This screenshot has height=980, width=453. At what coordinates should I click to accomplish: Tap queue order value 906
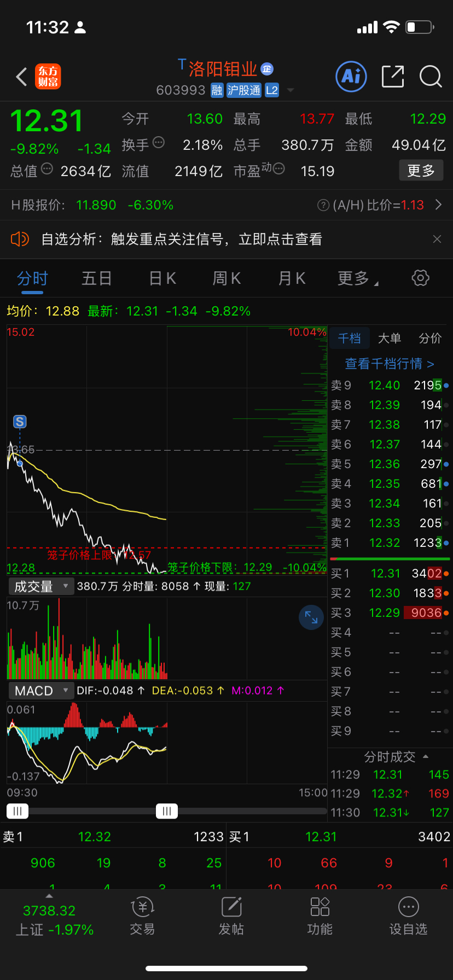(x=43, y=863)
